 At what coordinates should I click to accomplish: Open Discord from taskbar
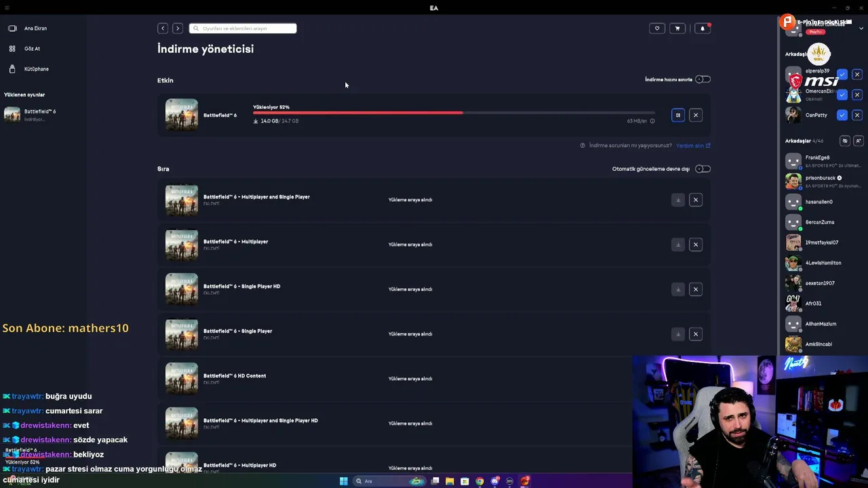tap(495, 481)
